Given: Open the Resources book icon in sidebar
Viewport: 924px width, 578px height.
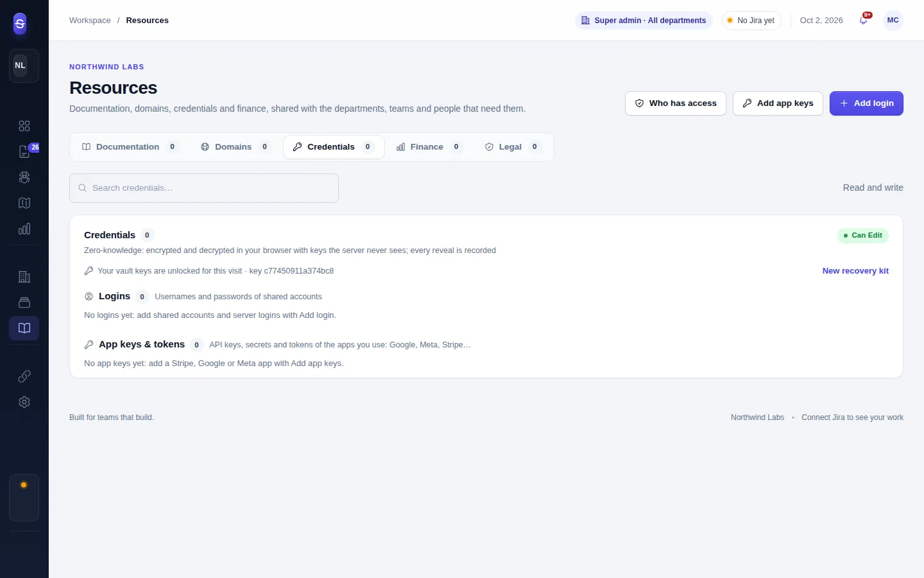Looking at the screenshot, I should tap(24, 328).
